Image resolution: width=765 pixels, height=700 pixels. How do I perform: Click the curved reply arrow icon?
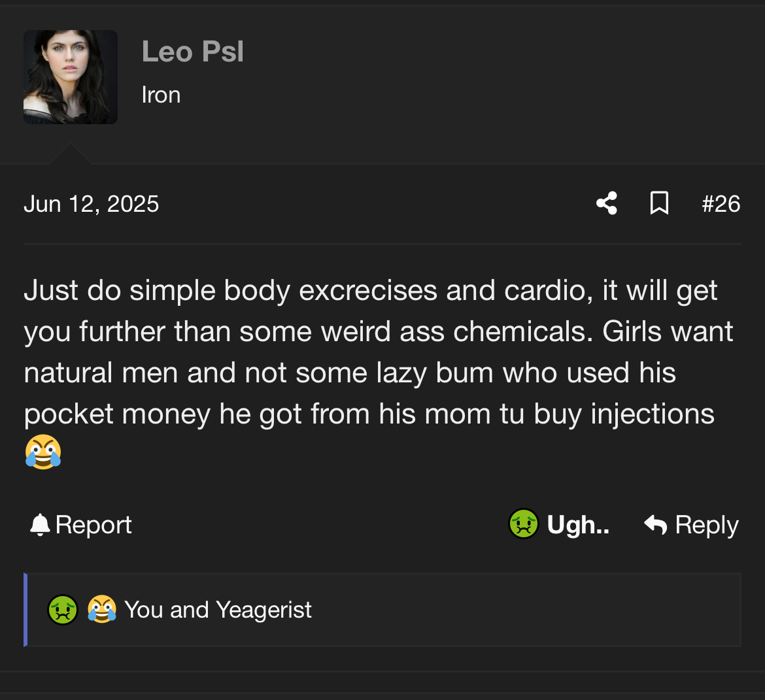tap(655, 525)
